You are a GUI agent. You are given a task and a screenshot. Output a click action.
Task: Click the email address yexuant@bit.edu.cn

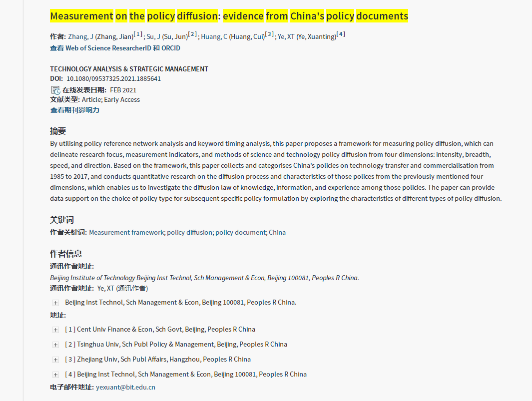point(125,388)
